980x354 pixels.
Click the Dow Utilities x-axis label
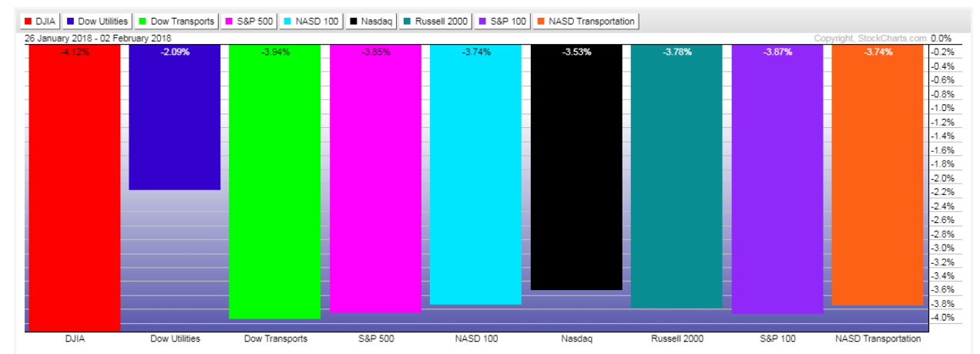click(x=174, y=339)
